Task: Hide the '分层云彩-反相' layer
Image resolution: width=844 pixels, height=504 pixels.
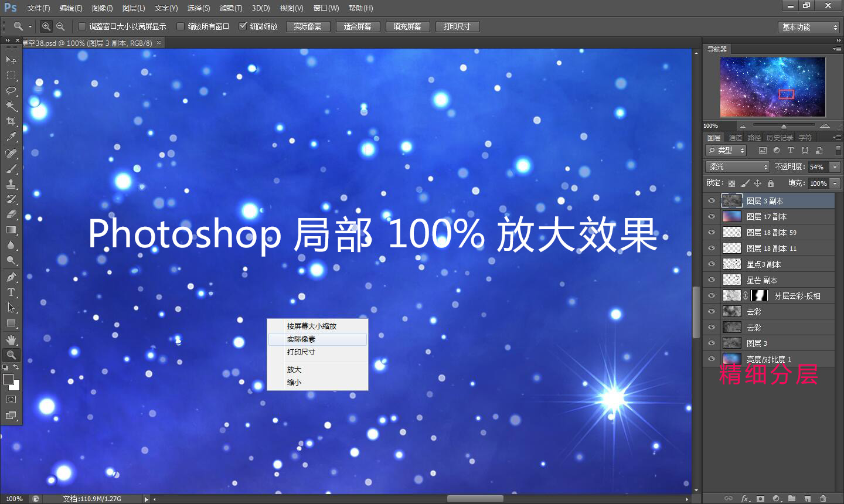Action: coord(712,296)
